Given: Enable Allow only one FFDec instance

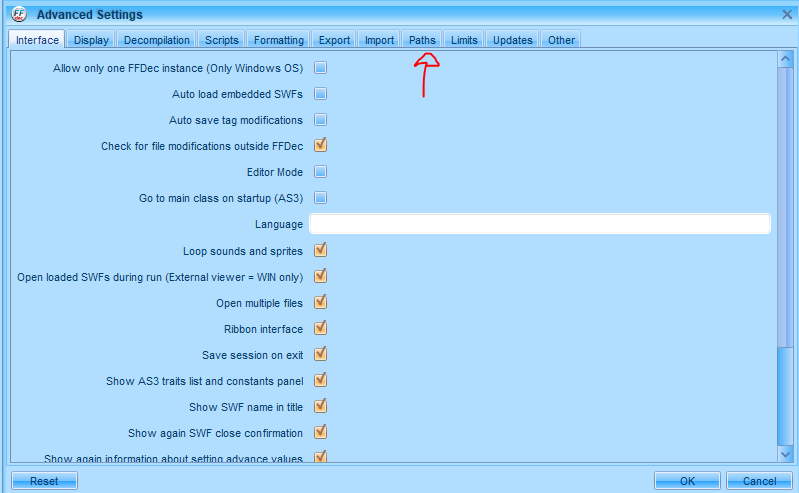Looking at the screenshot, I should pyautogui.click(x=321, y=68).
